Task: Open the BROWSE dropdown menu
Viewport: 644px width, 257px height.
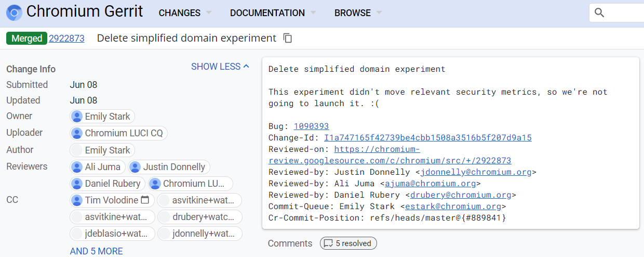Action: pyautogui.click(x=358, y=13)
